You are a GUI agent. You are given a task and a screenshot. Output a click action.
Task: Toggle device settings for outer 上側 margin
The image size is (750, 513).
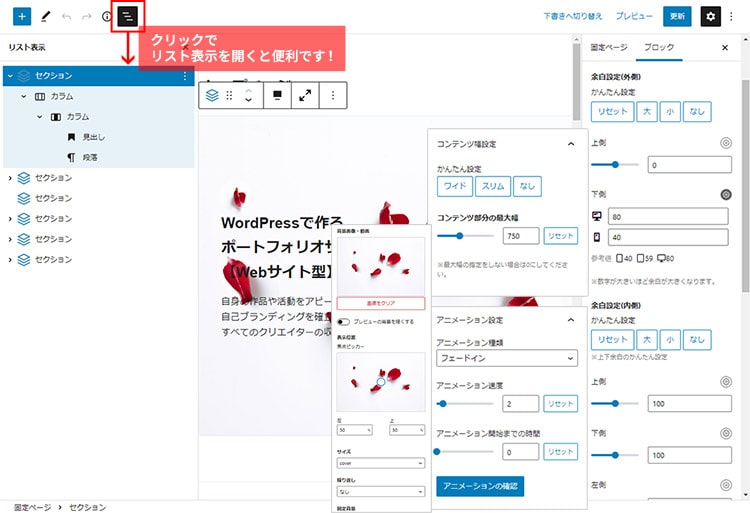(x=726, y=143)
